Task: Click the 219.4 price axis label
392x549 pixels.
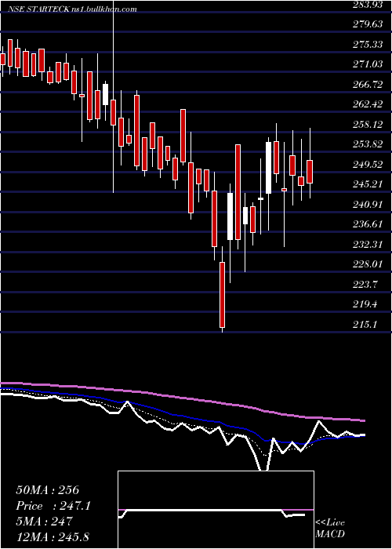Action: point(366,304)
